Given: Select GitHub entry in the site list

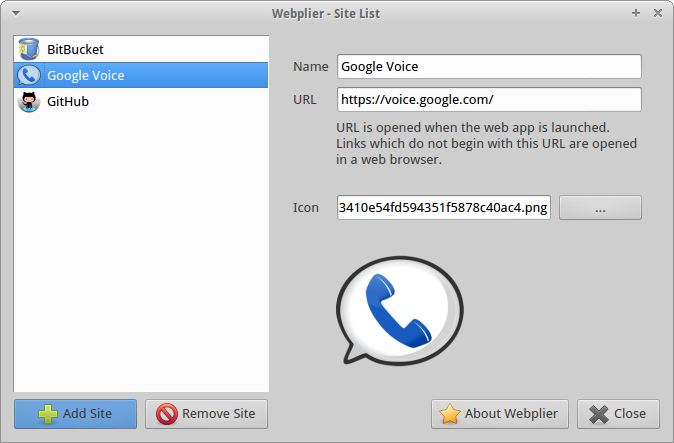Looking at the screenshot, I should (x=141, y=101).
